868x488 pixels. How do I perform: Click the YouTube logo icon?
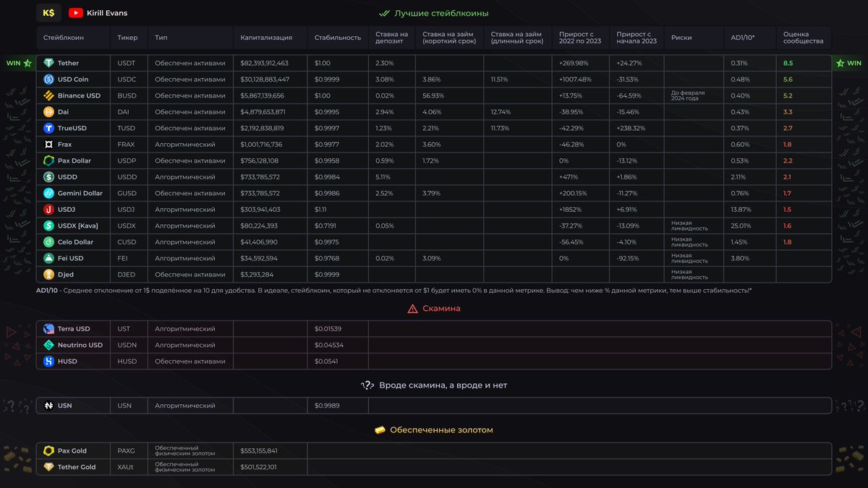(75, 13)
